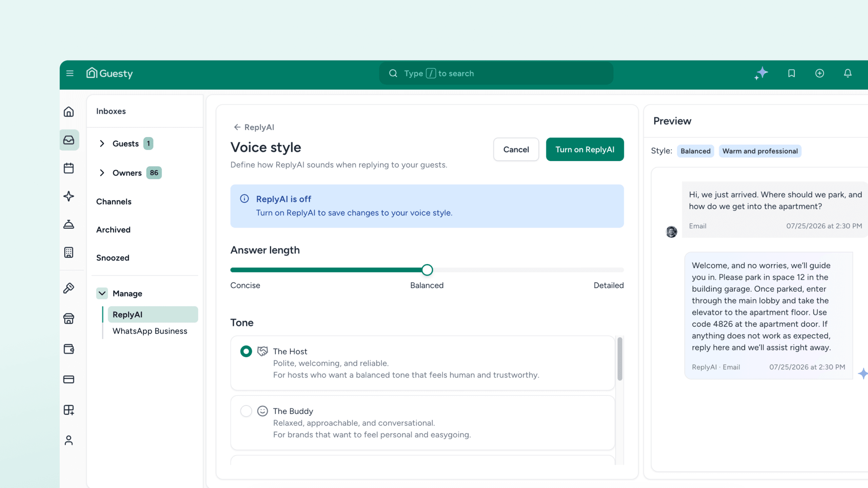The image size is (868, 488).
Task: Click the Voice style heading
Action: [x=266, y=147]
